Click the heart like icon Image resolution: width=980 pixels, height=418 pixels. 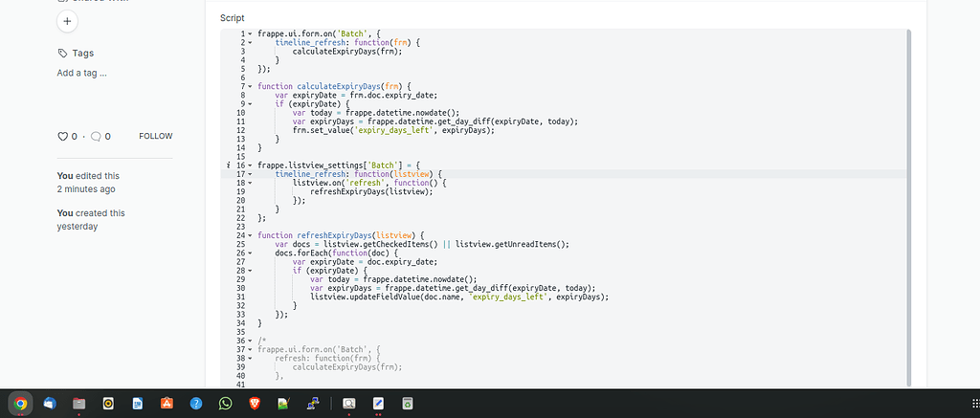coord(63,137)
